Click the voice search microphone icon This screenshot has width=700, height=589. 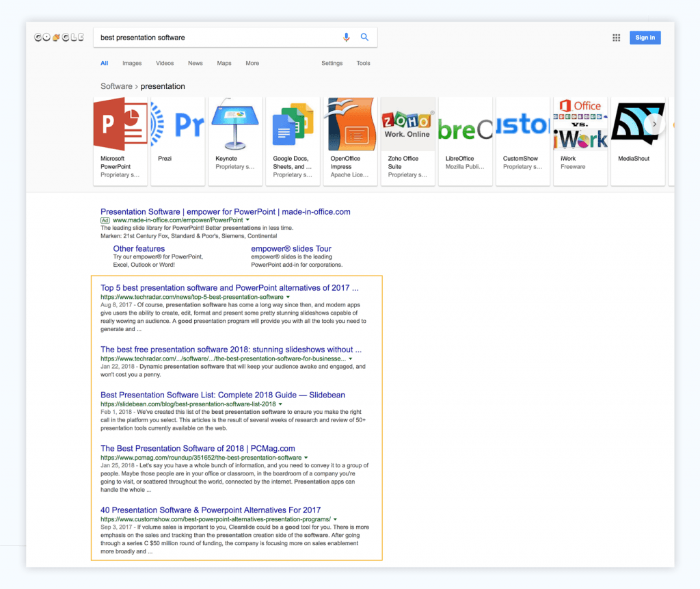347,38
